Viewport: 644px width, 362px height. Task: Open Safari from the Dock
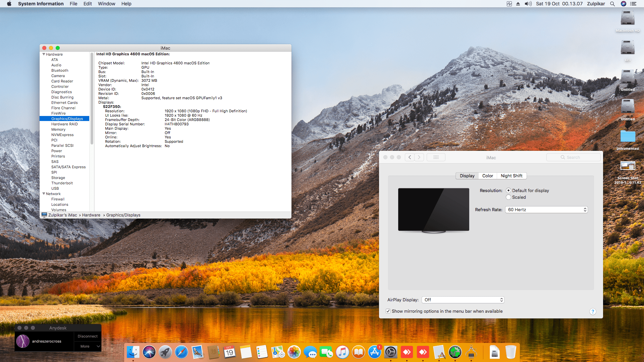[181, 352]
